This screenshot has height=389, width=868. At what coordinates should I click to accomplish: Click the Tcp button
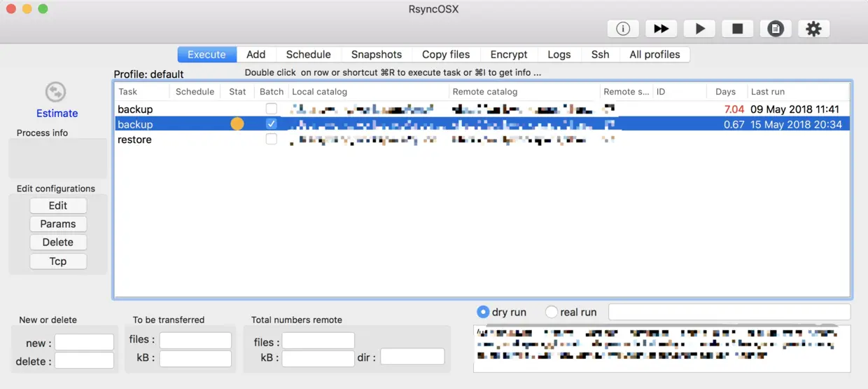point(58,261)
